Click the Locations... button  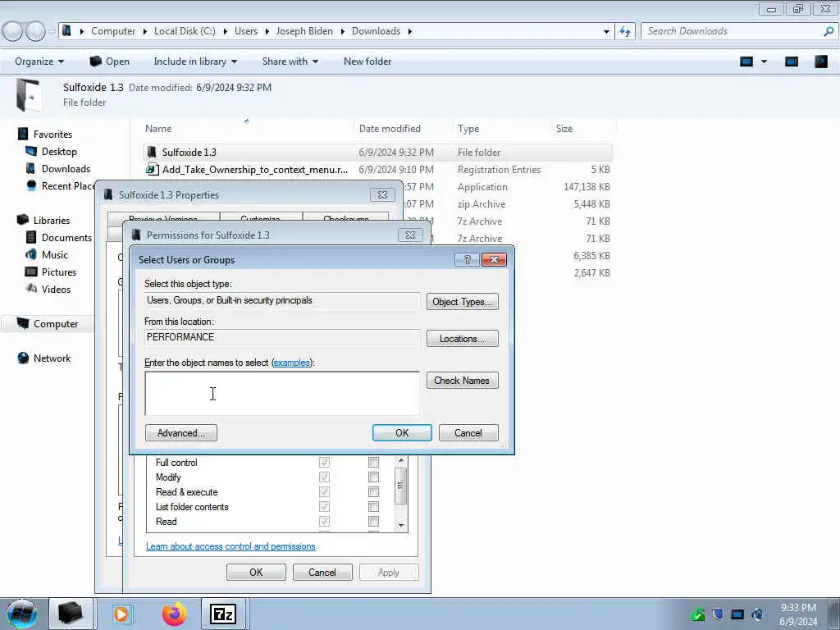click(x=463, y=339)
